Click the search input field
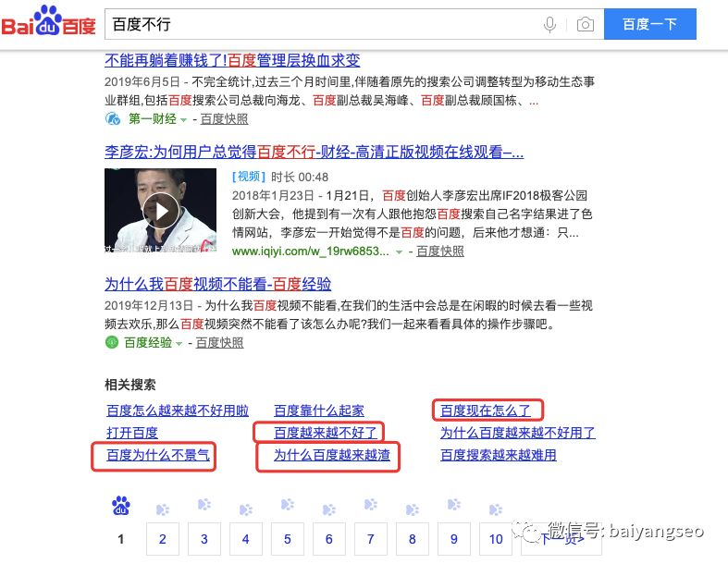Image resolution: width=728 pixels, height=564 pixels. coord(324,25)
